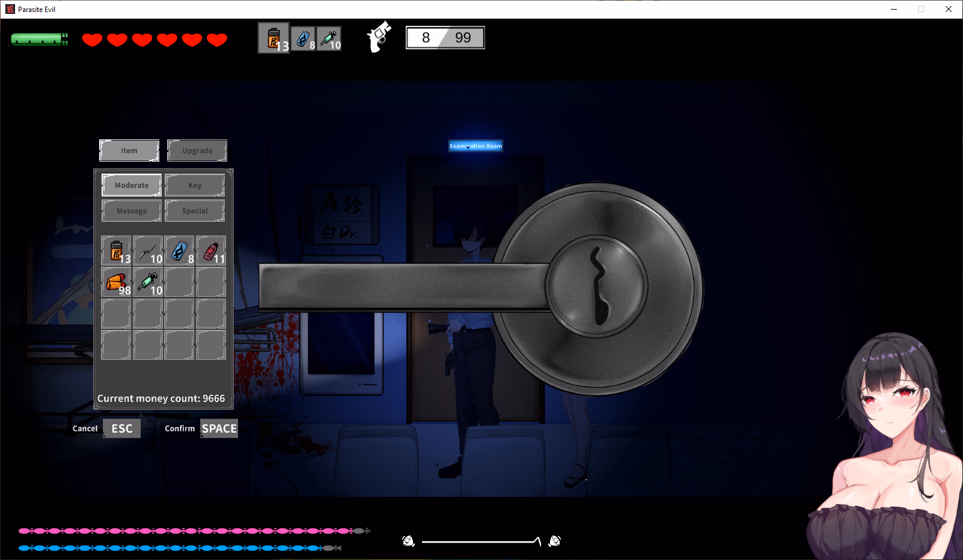The width and height of the screenshot is (963, 560).
Task: Select the blue pack item with count 8
Action: click(179, 251)
